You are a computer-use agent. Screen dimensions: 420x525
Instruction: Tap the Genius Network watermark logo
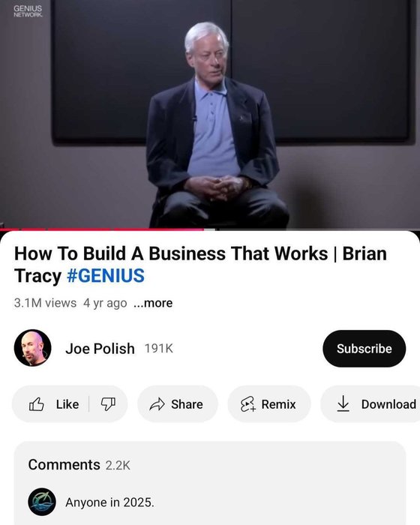click(28, 11)
